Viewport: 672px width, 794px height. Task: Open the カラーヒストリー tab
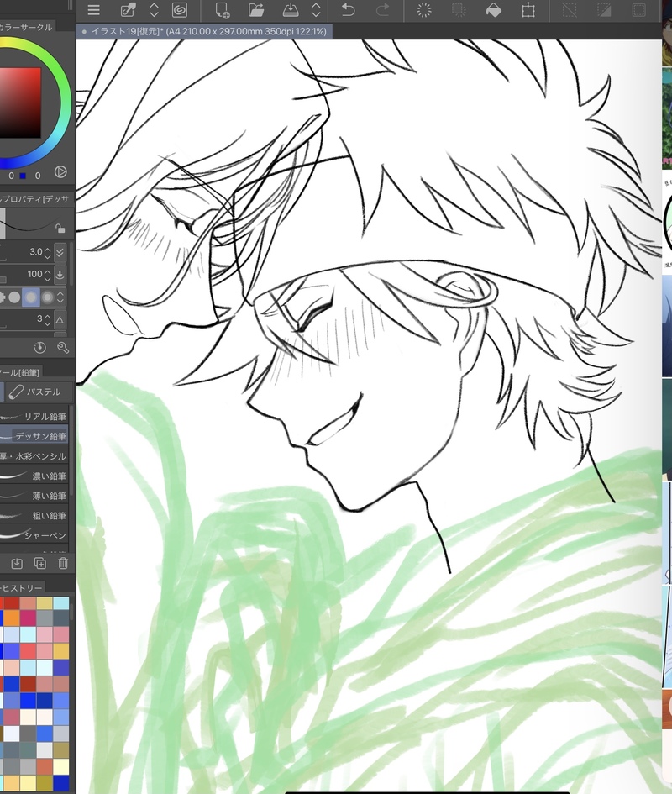[21, 588]
